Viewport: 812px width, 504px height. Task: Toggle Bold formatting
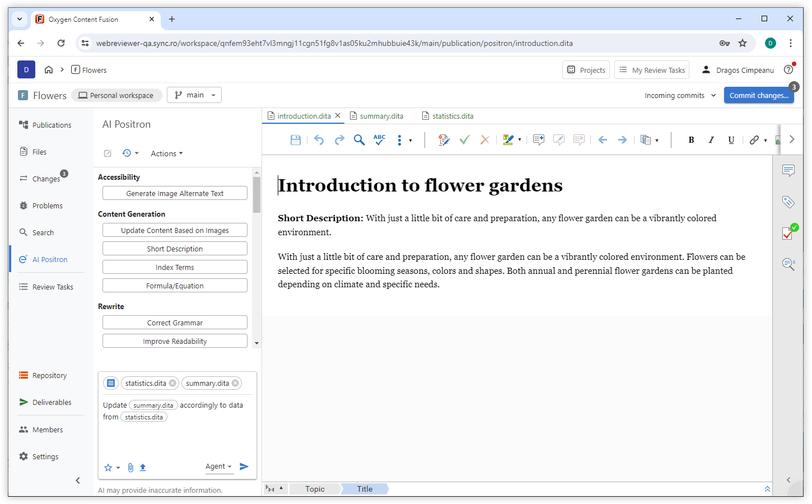(691, 140)
